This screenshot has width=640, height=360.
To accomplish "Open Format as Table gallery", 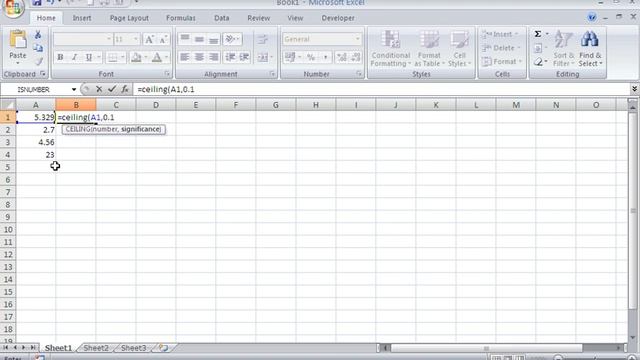I will tap(429, 49).
